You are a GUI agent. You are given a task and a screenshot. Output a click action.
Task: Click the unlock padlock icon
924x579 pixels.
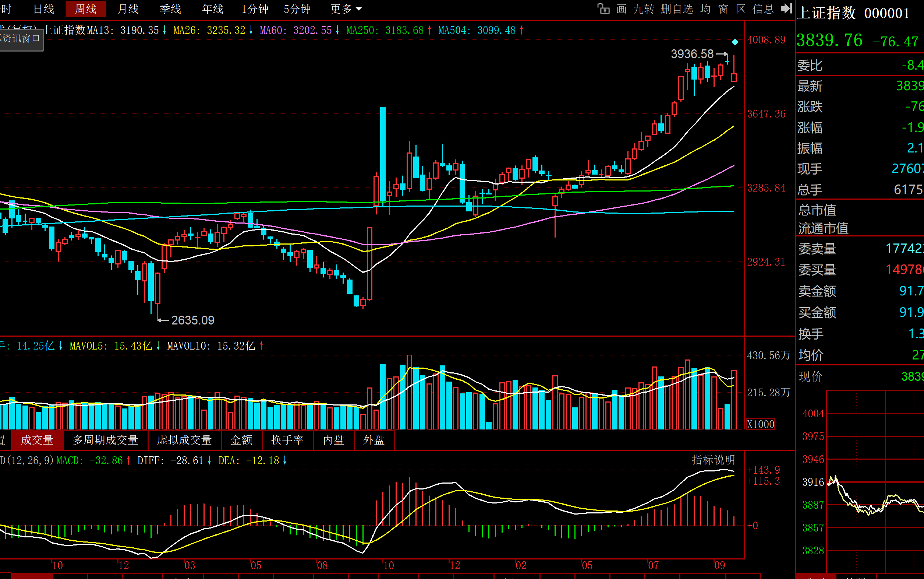tap(603, 8)
